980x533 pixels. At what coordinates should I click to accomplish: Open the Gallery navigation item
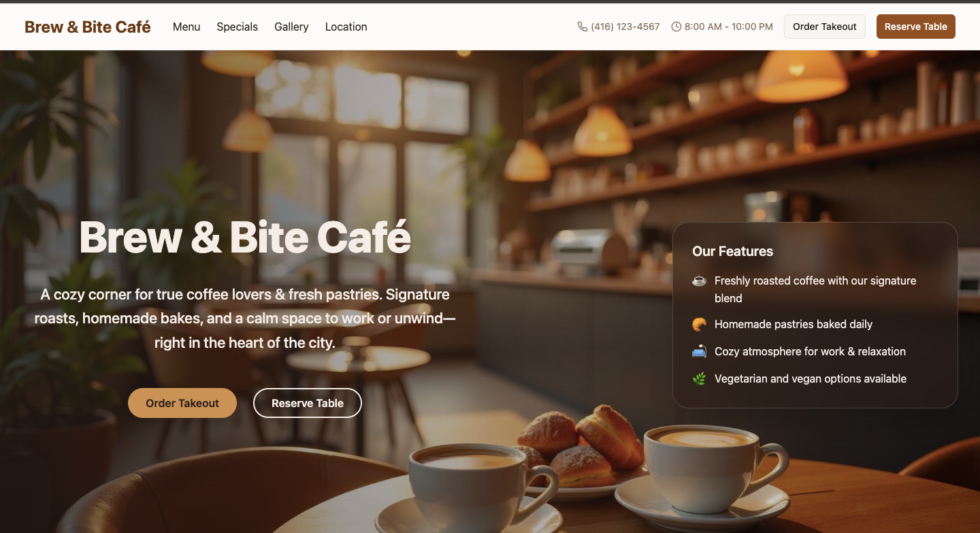[291, 27]
